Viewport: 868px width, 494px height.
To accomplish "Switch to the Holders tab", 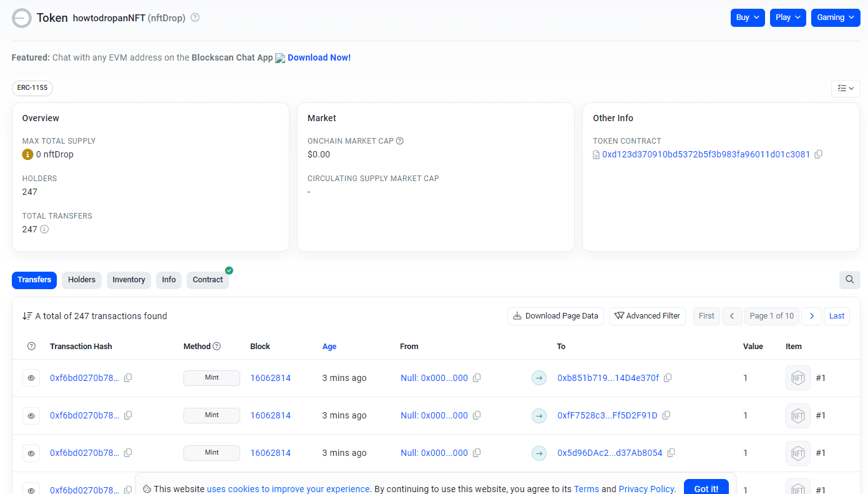I will pos(82,280).
